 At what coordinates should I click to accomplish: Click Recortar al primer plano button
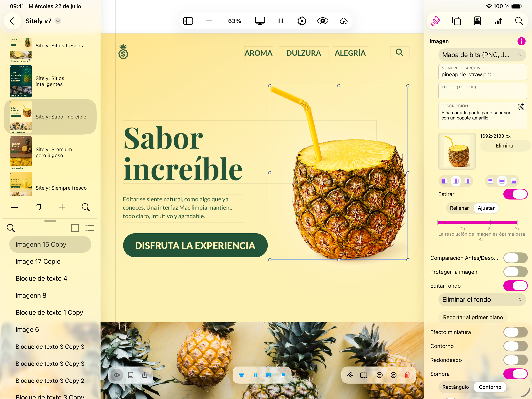point(473,317)
